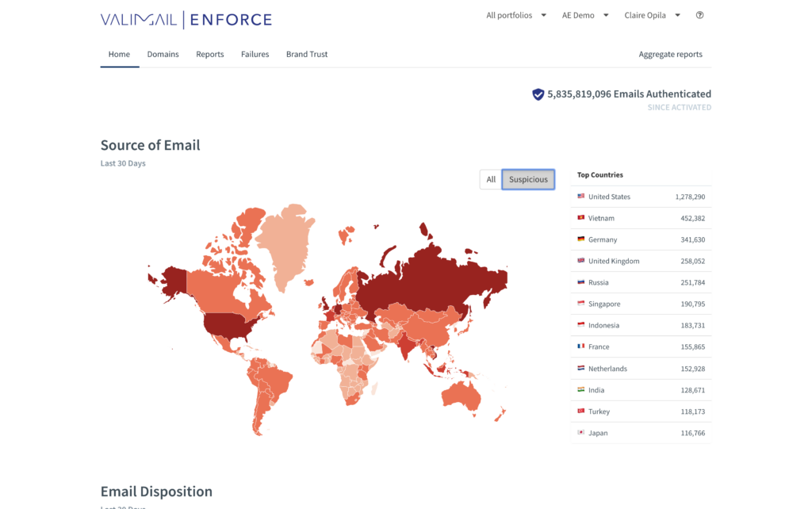Open the Brand Trust tab
The height and width of the screenshot is (509, 812).
[x=307, y=55]
